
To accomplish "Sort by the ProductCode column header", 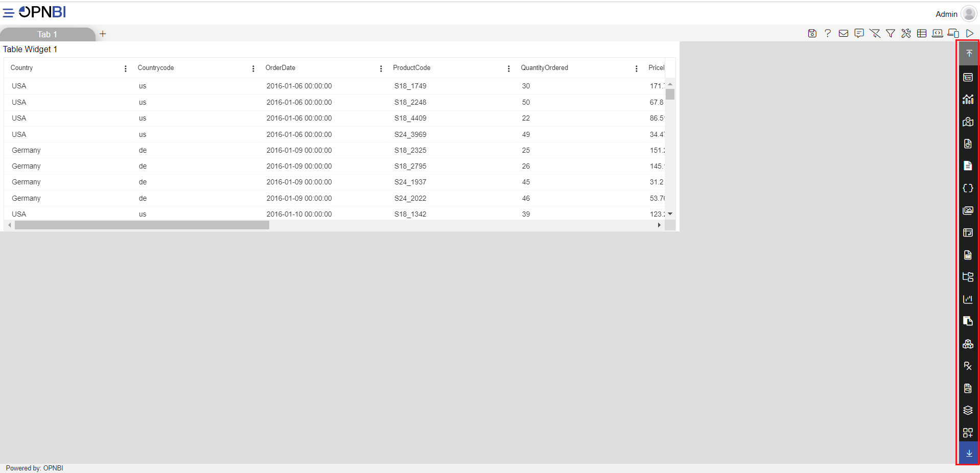I will point(411,68).
